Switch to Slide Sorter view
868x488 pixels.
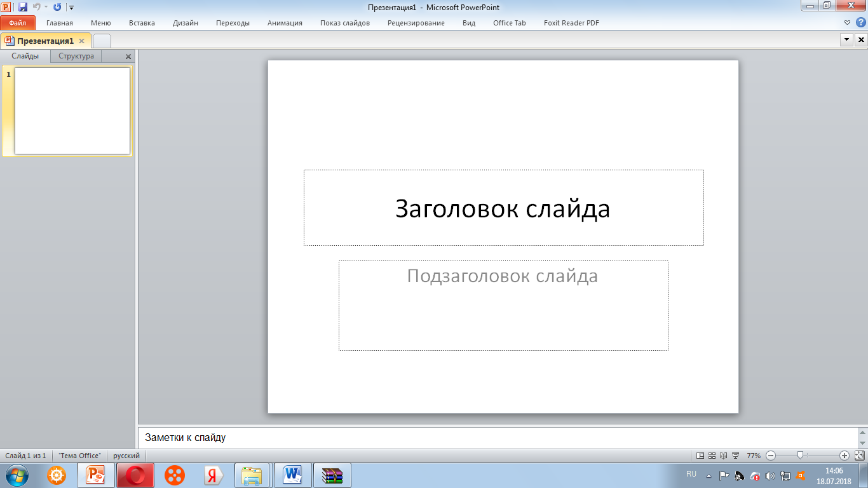[x=712, y=456]
